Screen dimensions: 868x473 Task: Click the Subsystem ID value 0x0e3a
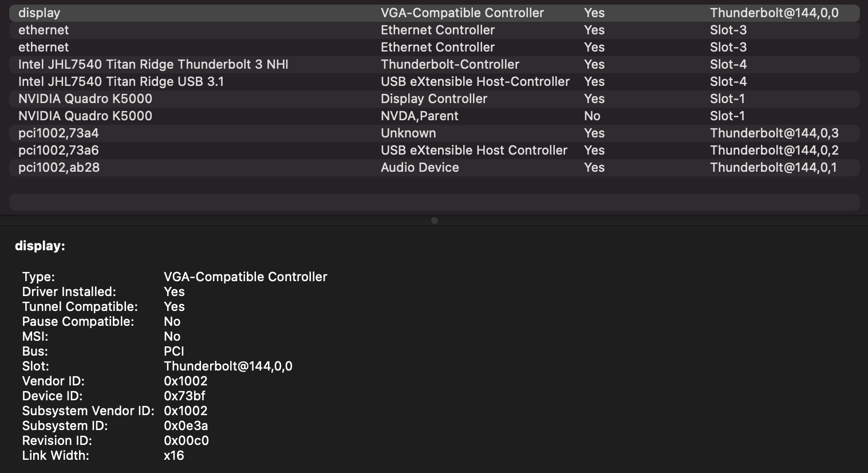(x=186, y=425)
